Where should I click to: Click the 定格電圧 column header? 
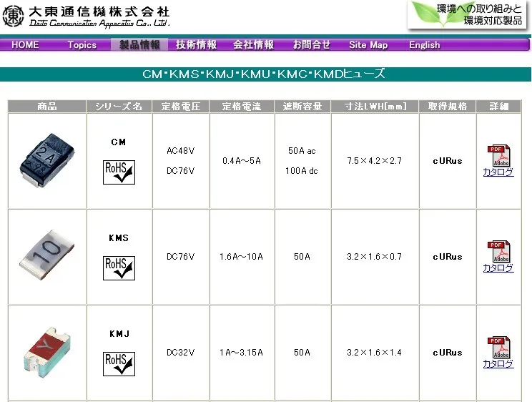tap(180, 107)
